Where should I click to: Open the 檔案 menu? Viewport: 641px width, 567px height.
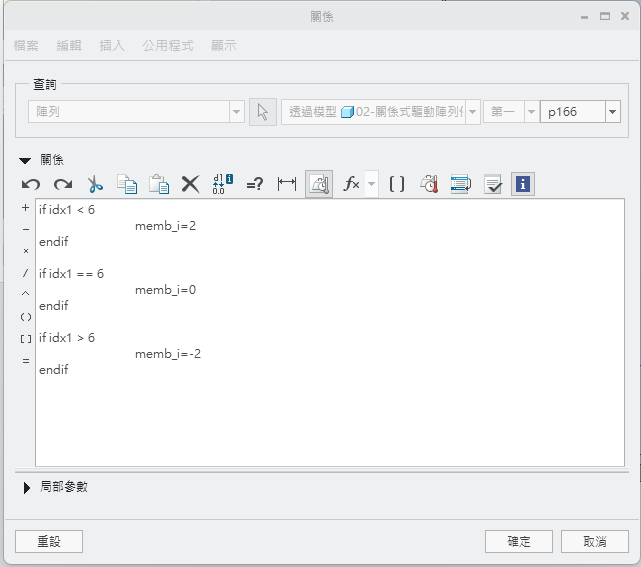pos(27,46)
